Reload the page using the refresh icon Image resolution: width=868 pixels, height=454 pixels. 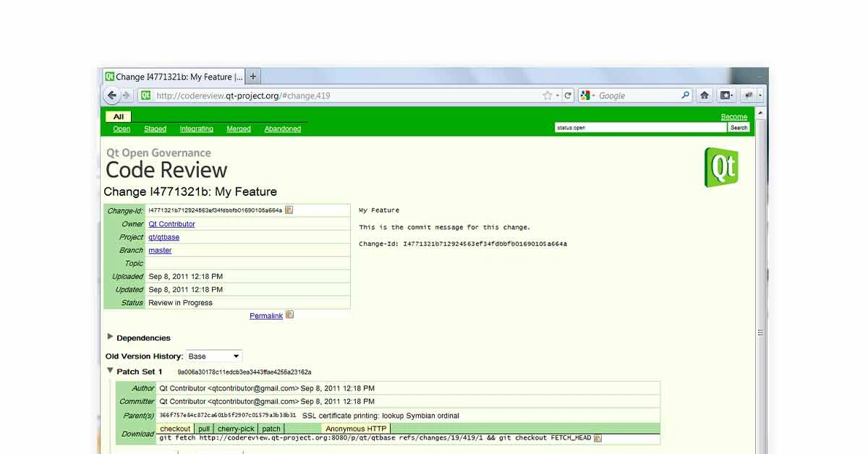coord(569,95)
